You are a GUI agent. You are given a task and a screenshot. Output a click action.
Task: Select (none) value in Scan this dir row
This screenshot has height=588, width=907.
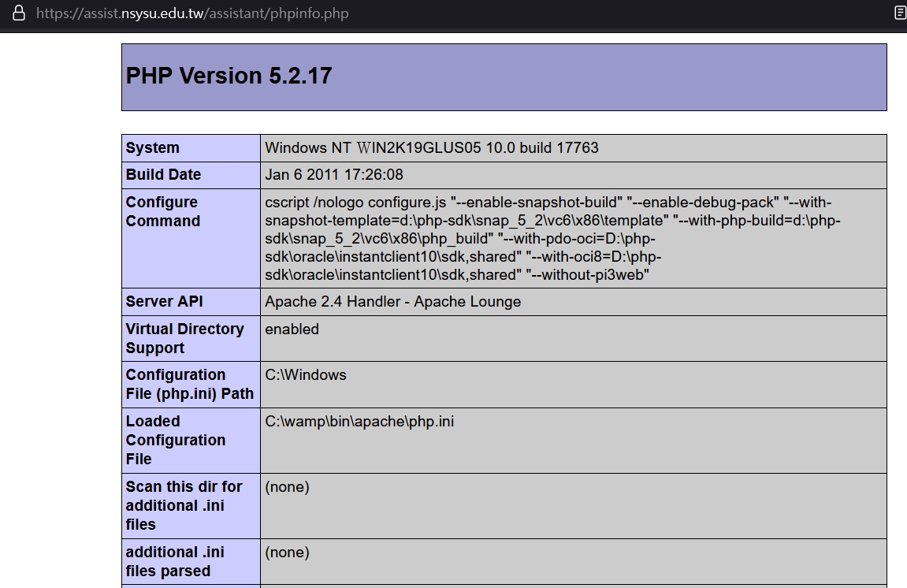pos(287,487)
